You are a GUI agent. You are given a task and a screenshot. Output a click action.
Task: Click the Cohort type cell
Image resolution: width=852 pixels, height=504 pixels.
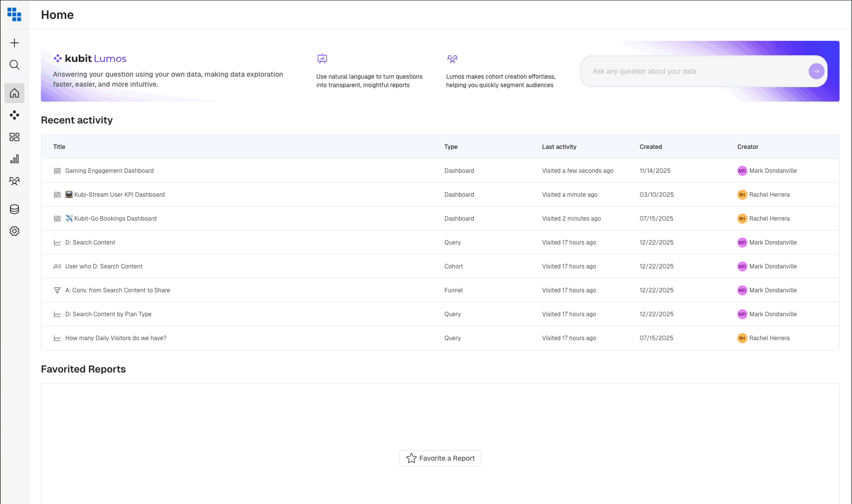[453, 266]
